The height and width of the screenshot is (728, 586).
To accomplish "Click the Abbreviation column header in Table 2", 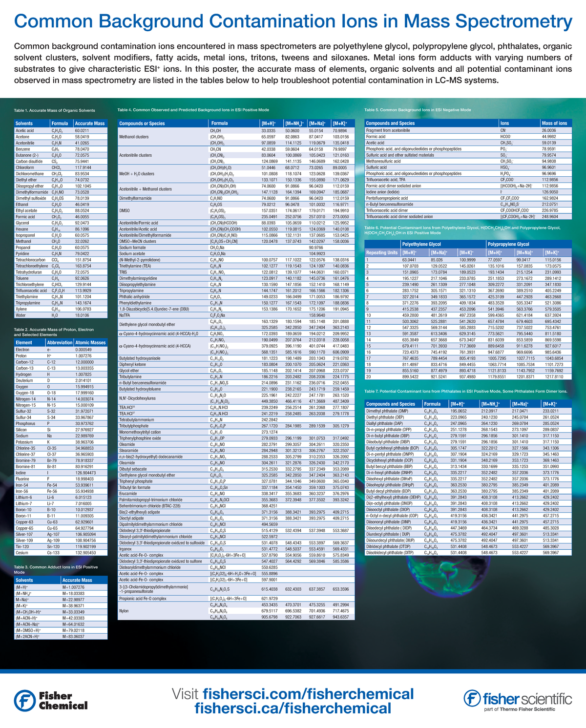I will click(x=60, y=343).
